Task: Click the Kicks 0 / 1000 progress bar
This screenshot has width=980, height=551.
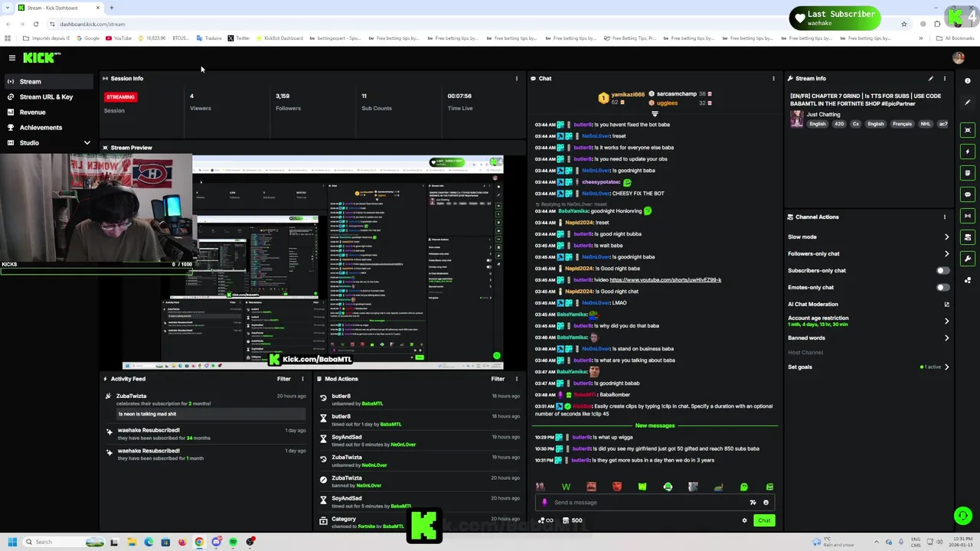Action: (96, 271)
